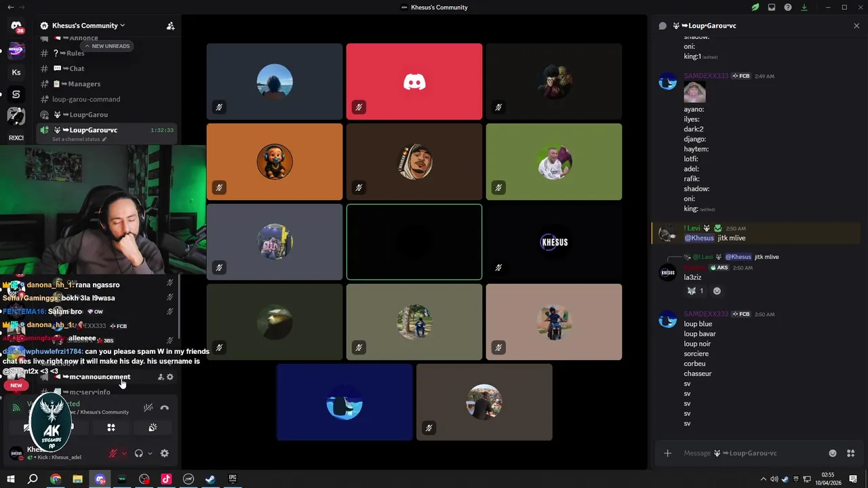868x488 pixels.
Task: Open the loup-garou-command channel
Action: (x=107, y=99)
